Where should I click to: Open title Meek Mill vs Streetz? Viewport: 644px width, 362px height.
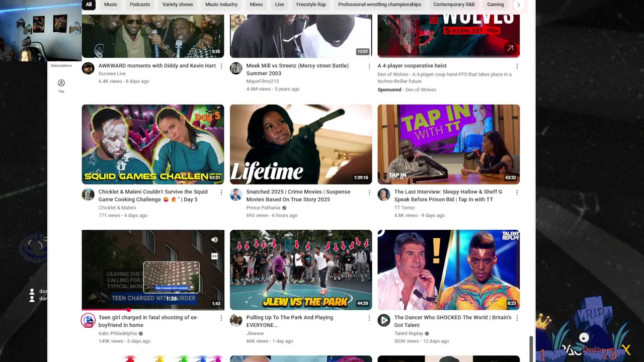coord(297,69)
